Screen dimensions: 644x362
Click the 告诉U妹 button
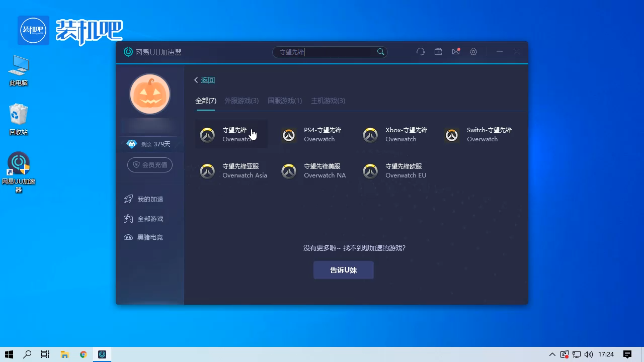tap(343, 270)
